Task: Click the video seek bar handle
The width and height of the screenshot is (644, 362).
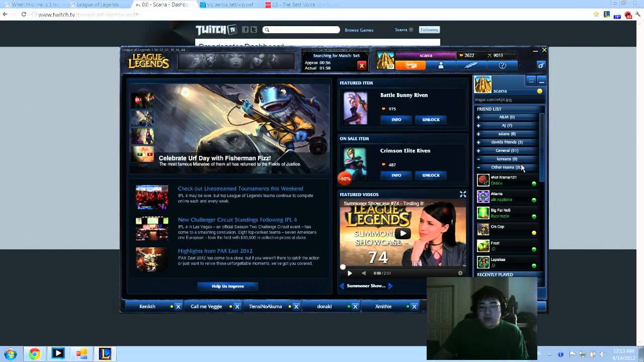Action: (x=343, y=267)
